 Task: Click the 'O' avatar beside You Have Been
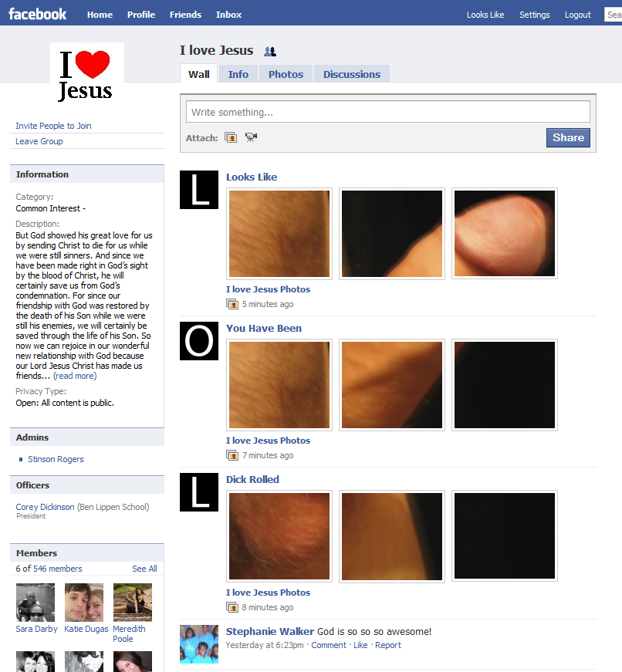tap(199, 341)
